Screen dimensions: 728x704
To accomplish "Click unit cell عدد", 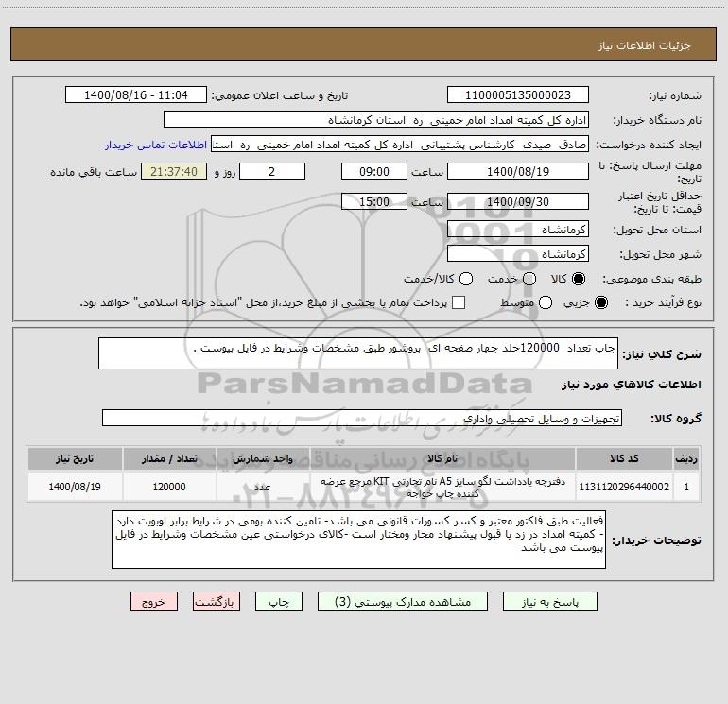I will coord(263,487).
